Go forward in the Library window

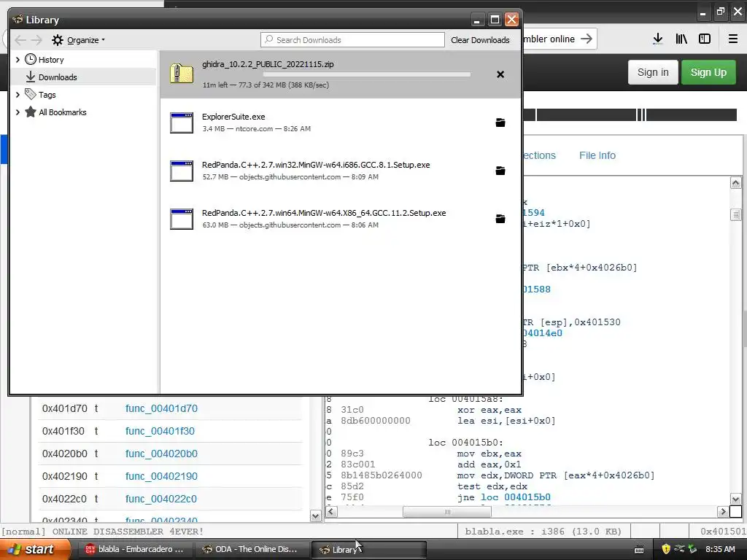36,40
